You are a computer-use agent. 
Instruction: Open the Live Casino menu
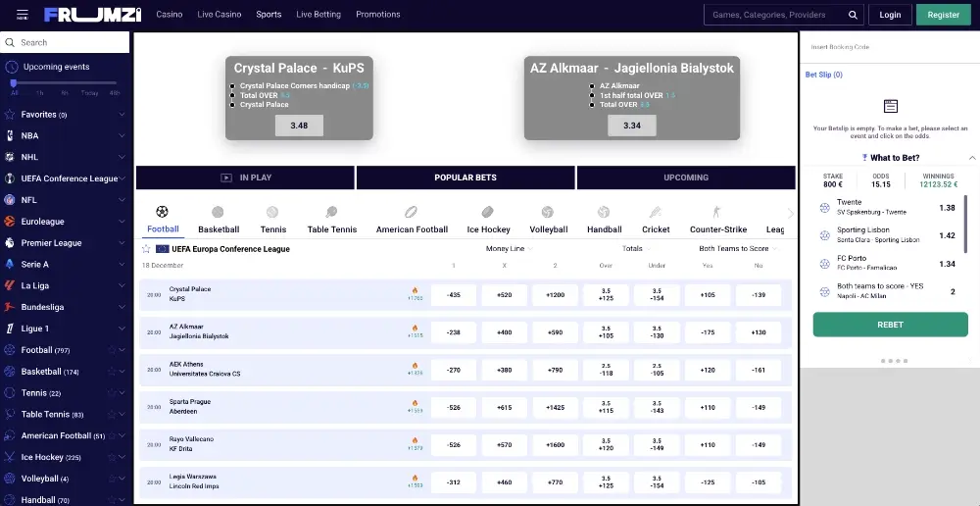[220, 15]
